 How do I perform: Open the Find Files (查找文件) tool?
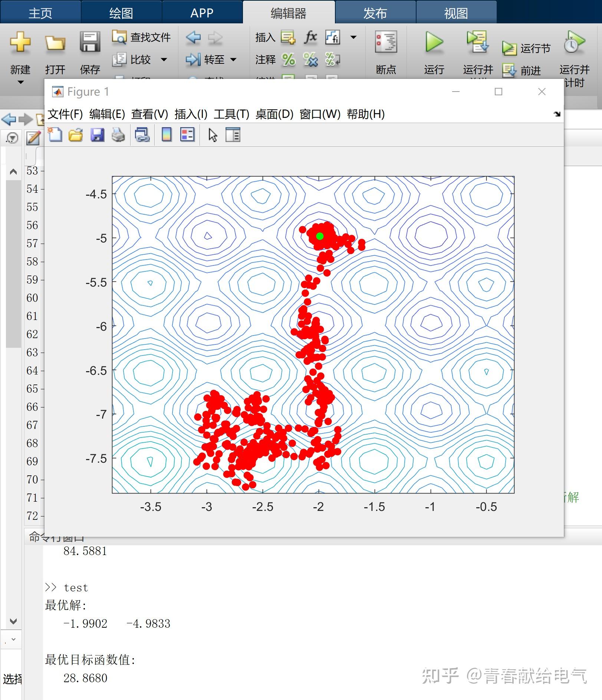[x=141, y=37]
